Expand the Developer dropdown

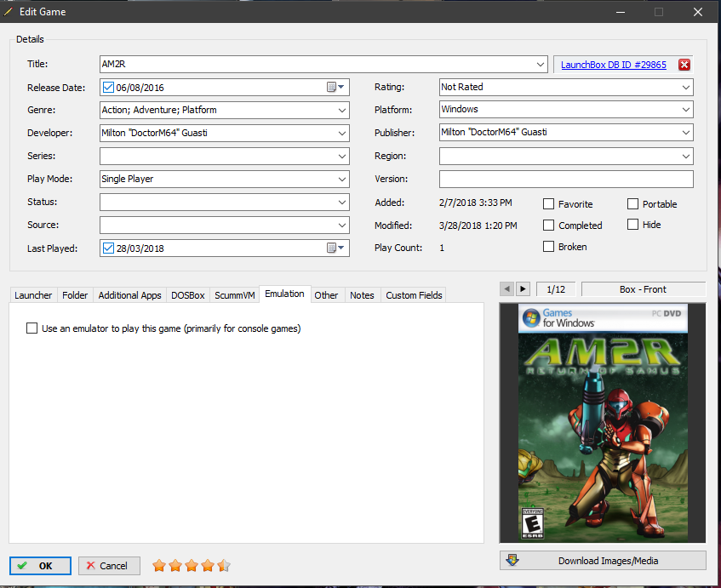point(342,134)
